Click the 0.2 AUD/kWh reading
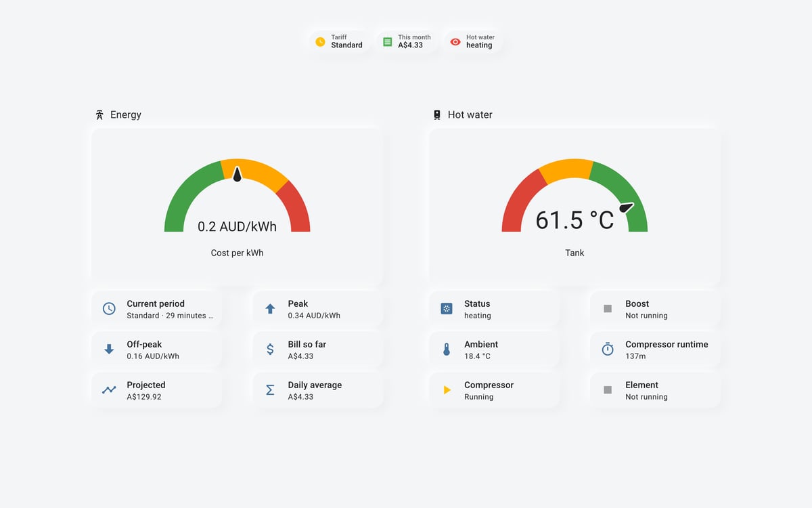This screenshot has height=508, width=812. [237, 227]
